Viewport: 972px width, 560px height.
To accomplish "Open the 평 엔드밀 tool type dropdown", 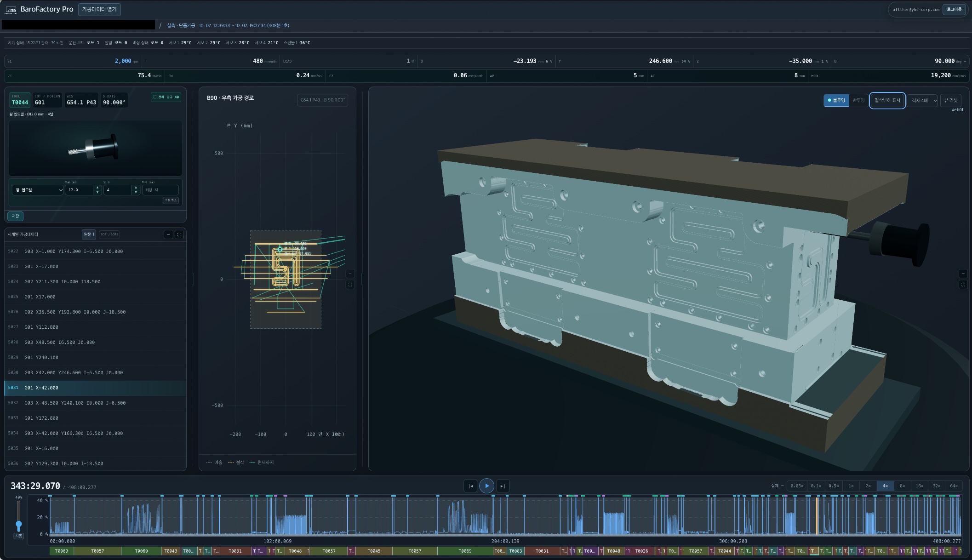I will point(37,190).
